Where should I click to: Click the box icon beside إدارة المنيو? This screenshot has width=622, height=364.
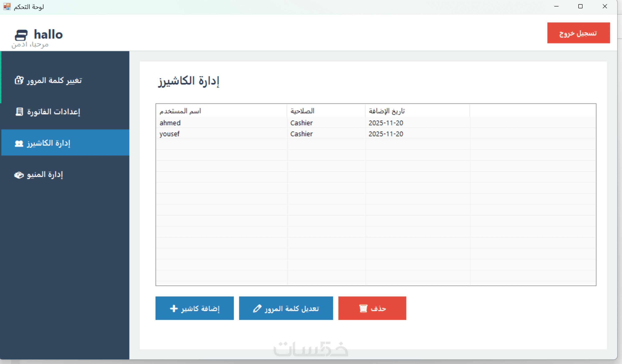[19, 175]
